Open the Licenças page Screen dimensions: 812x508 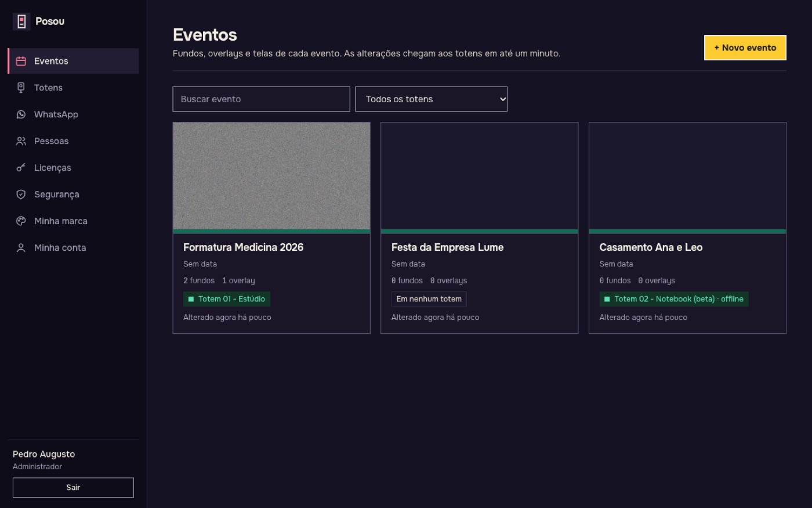[73, 168]
